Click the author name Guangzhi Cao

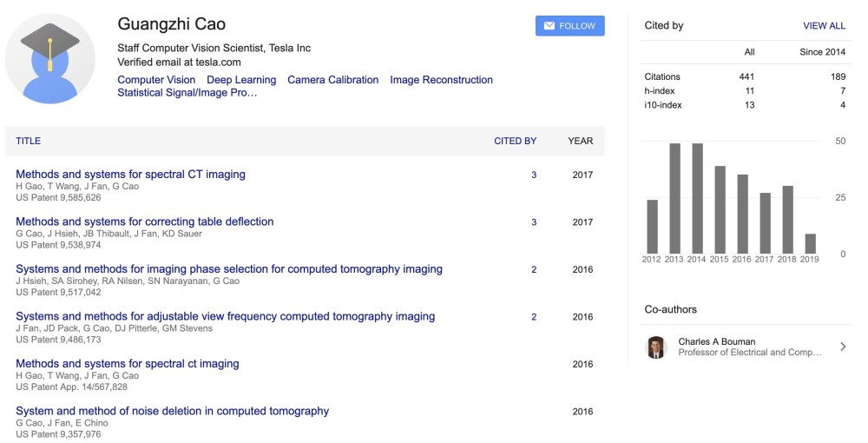point(172,24)
